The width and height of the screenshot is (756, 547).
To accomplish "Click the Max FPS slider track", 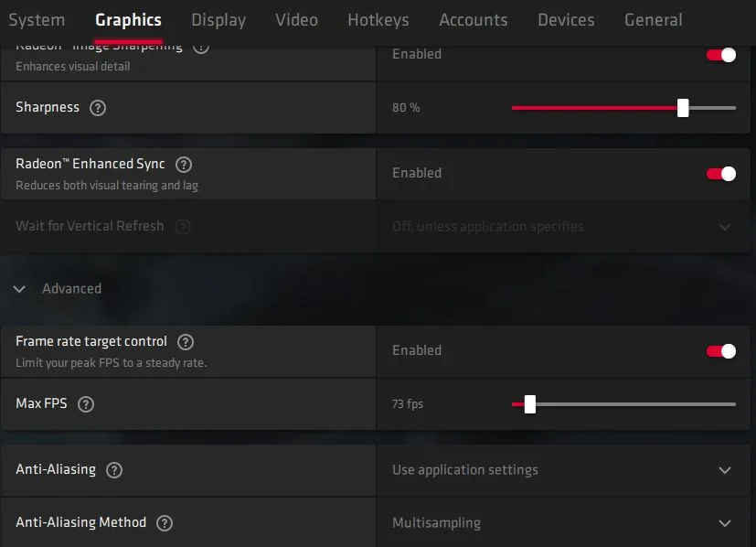I will click(623, 404).
